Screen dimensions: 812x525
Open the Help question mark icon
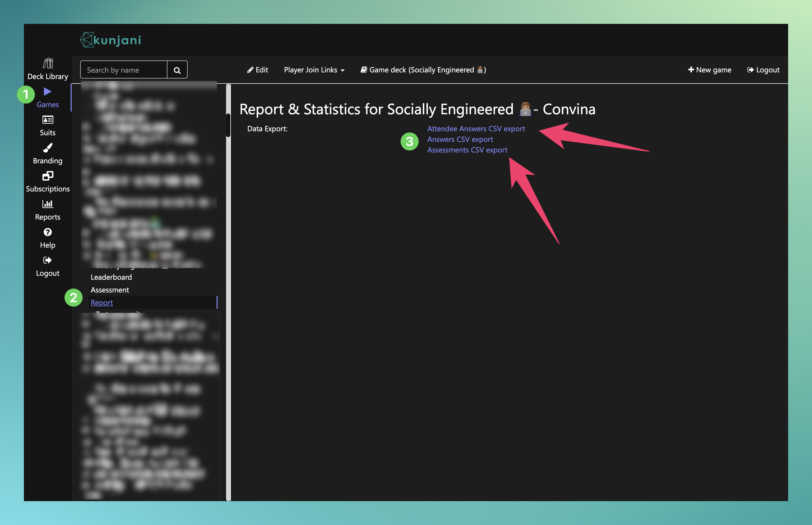(x=48, y=232)
